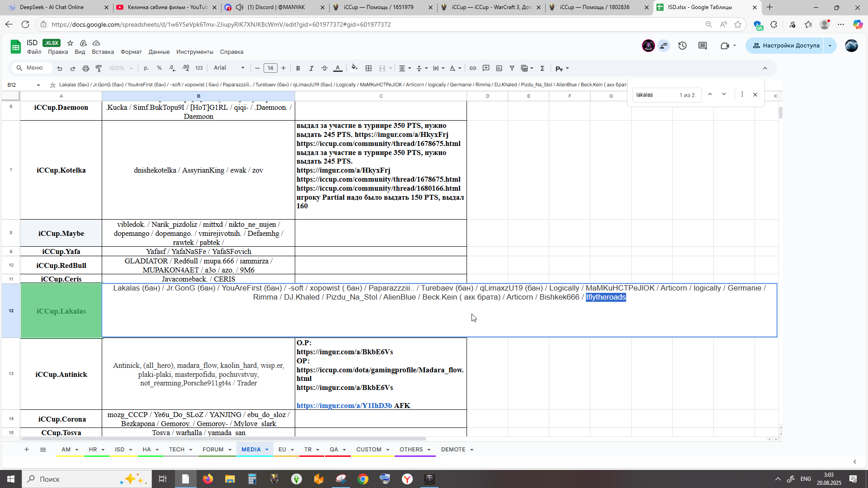Click the Print icon
Viewport: 868px width, 488px height.
(x=86, y=68)
